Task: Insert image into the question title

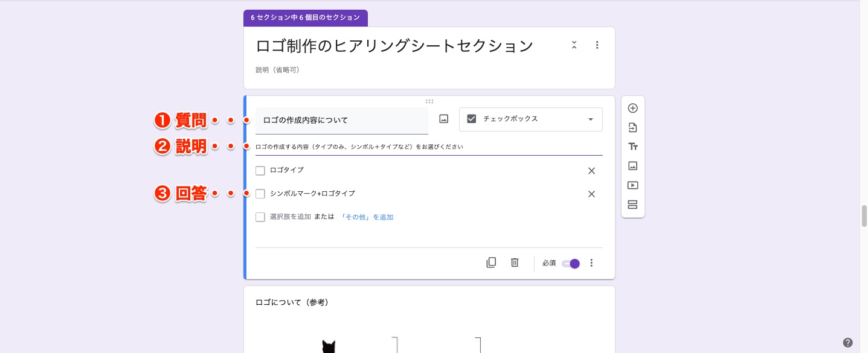Action: (443, 119)
